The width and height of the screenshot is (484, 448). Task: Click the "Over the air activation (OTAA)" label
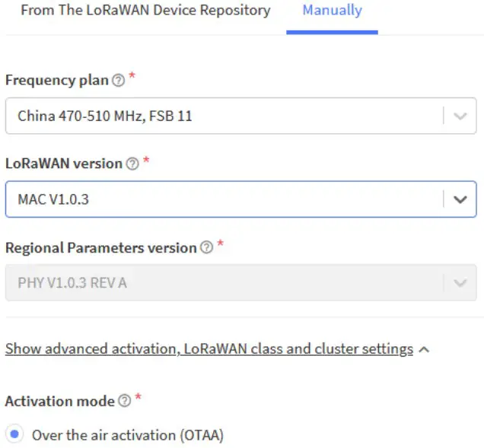(127, 435)
